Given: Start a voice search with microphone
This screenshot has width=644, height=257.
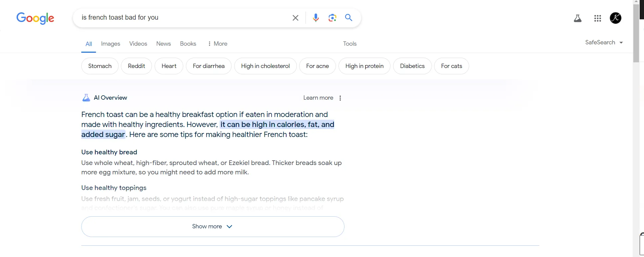Looking at the screenshot, I should click(316, 18).
